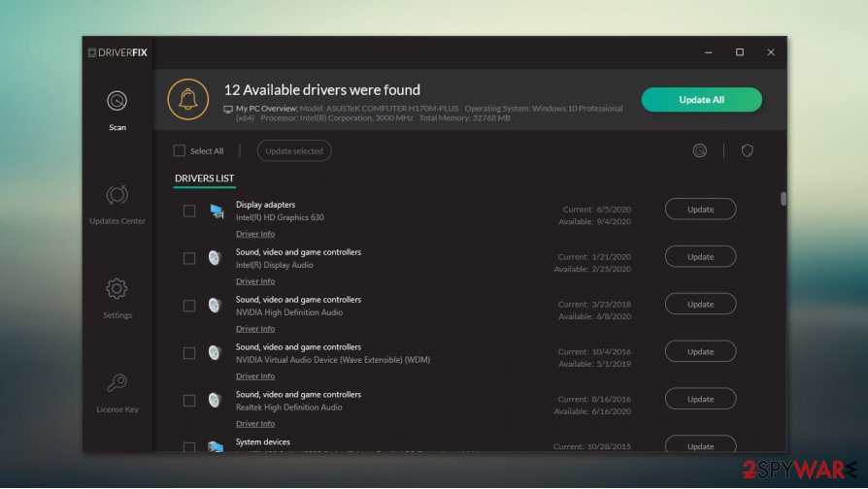868x489 pixels.
Task: Click '12 Available drivers were found' heading
Action: pyautogui.click(x=321, y=89)
